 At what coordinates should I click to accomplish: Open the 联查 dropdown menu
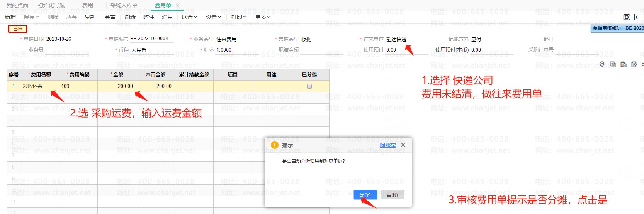(x=189, y=17)
